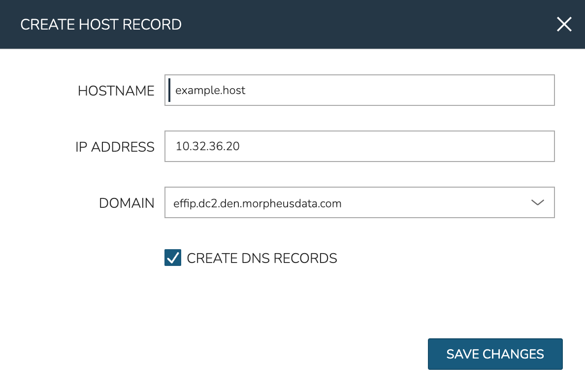Select the effip.dc2.den.morpheusdata.com domain value
585x392 pixels.
(258, 203)
